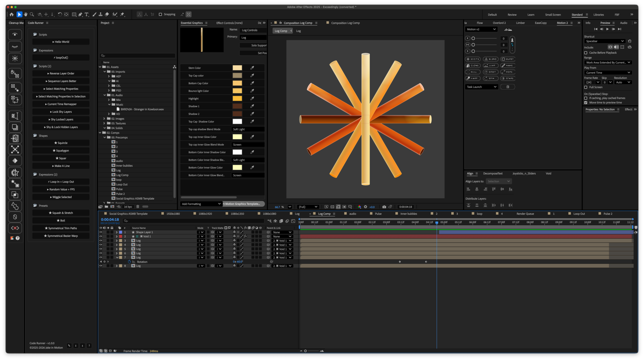This screenshot has height=360, width=644.
Task: Select the Zoom magnifier tool
Action: [x=32, y=14]
